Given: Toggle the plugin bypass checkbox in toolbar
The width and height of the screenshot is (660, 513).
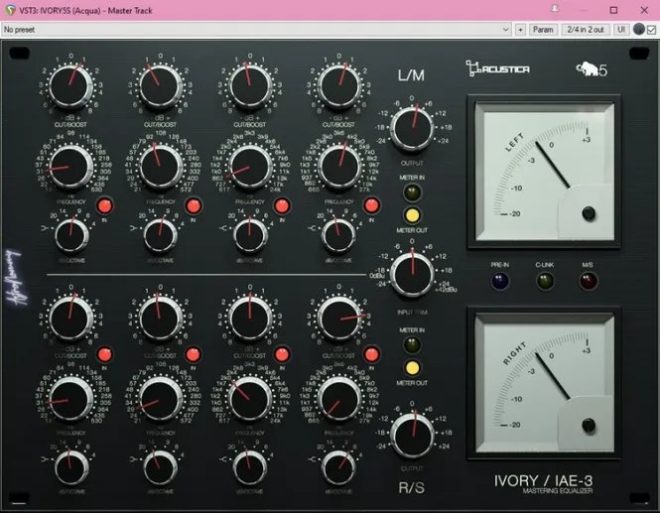Looking at the screenshot, I should tap(651, 29).
